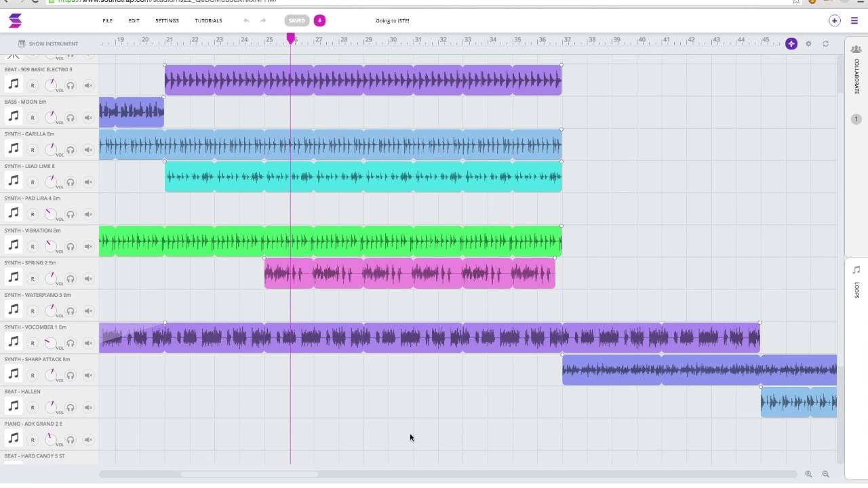Open instrument icon for Synth Sharp Attack Em
Image resolution: width=868 pixels, height=488 pixels.
click(x=13, y=374)
